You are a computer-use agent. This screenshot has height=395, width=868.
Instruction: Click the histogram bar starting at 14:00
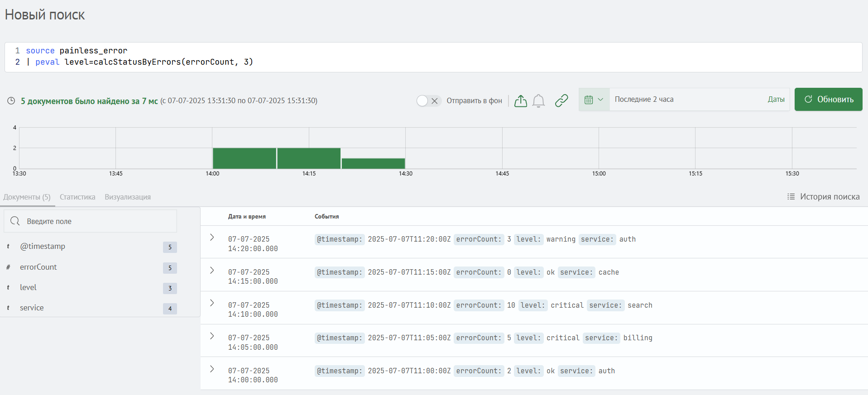point(245,158)
